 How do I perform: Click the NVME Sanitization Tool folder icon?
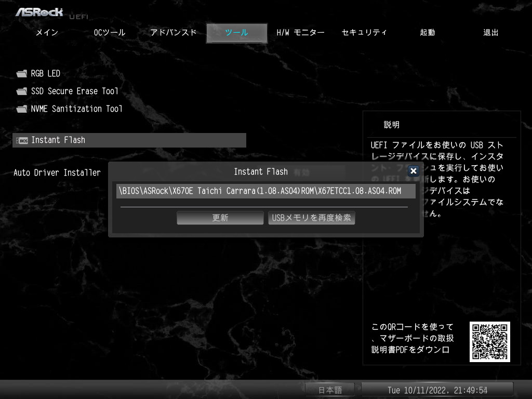tap(22, 109)
